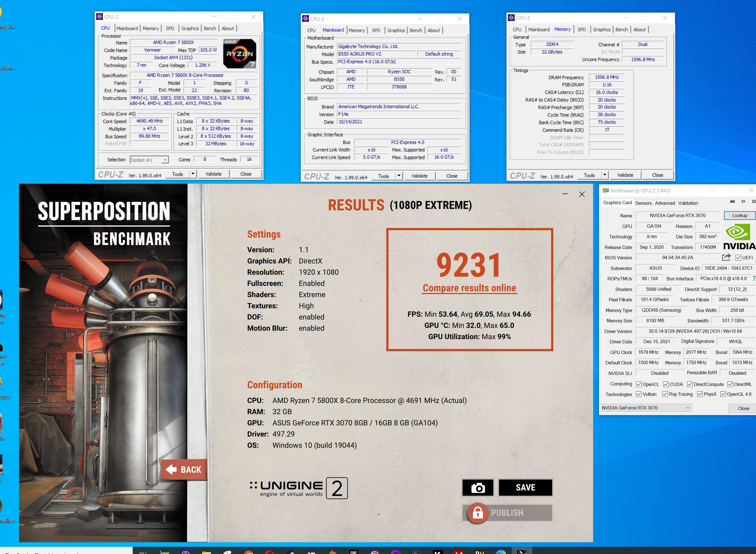The width and height of the screenshot is (756, 554).
Task: Click Validate in CPU-Z CPU window
Action: pos(213,174)
